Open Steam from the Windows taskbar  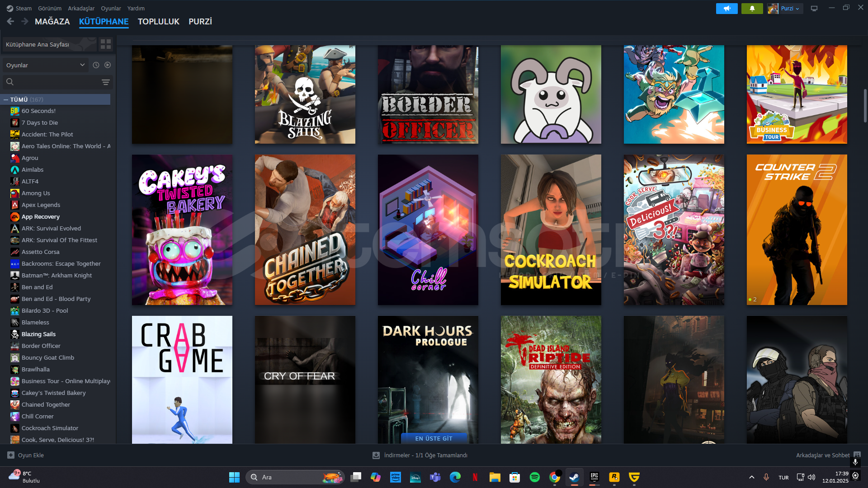(574, 477)
